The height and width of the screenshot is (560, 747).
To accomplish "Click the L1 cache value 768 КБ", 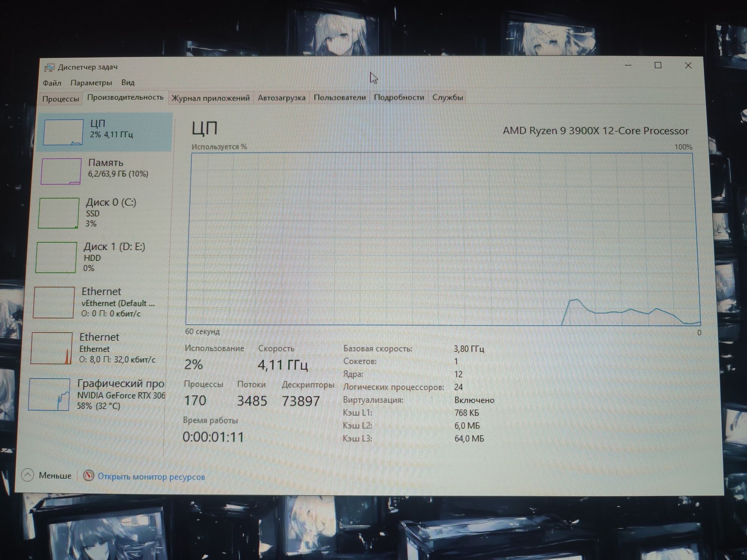I will pos(467,413).
